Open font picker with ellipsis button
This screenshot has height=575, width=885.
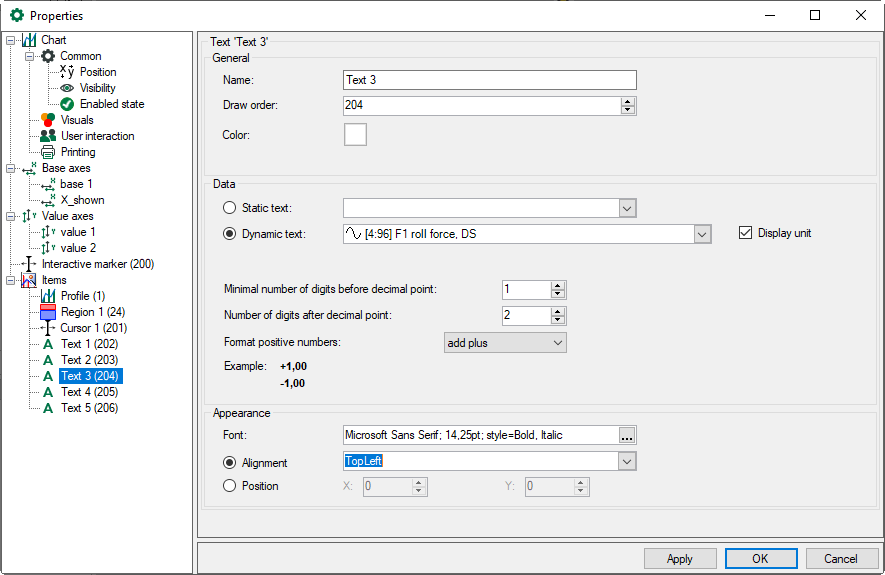tap(627, 435)
